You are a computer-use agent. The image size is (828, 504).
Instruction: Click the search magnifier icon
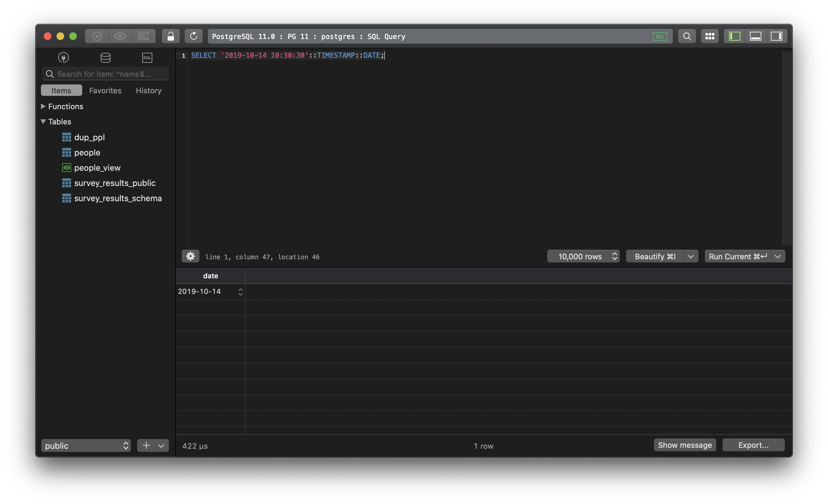pos(685,36)
